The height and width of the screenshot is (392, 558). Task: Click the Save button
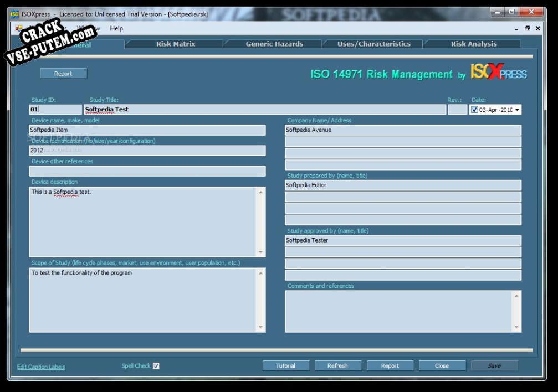coord(494,365)
